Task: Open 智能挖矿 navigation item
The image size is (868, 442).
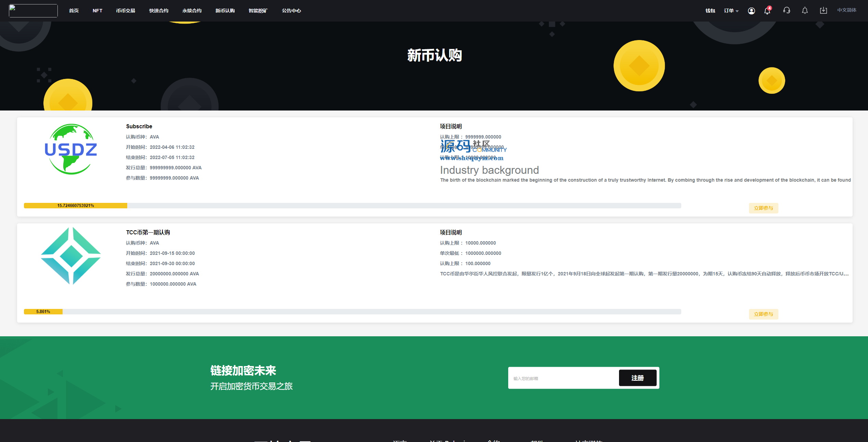Action: click(258, 11)
